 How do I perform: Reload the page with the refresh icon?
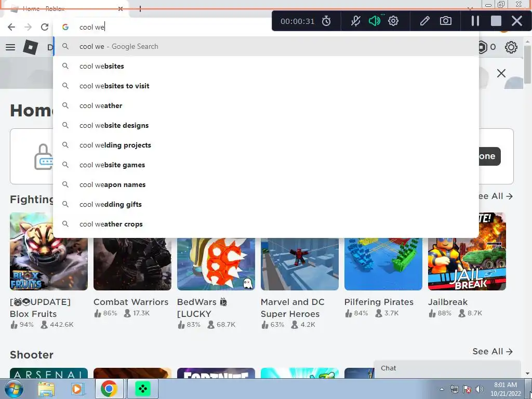pyautogui.click(x=45, y=27)
